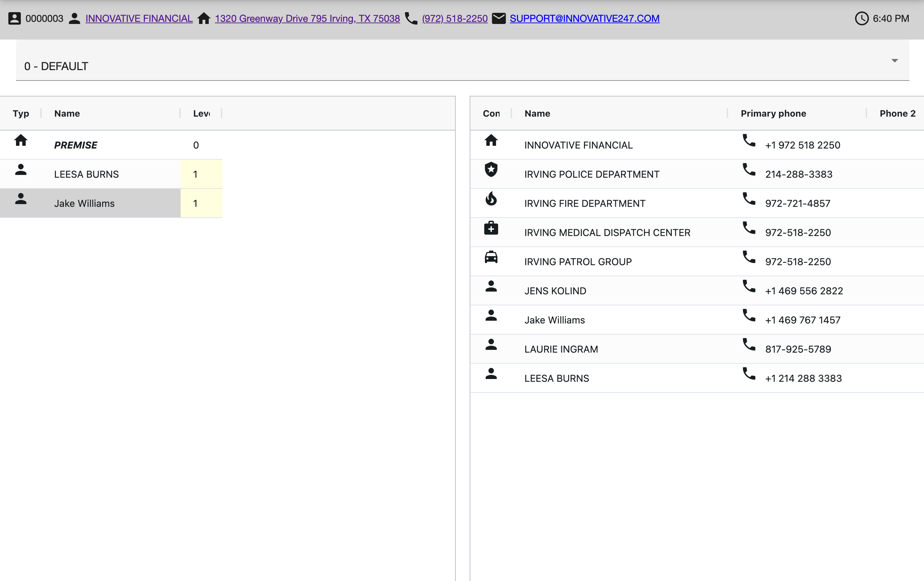Viewport: 924px width, 581px height.
Task: Click the person icon before INNOVATIVE FINANCIAL link
Action: click(74, 18)
